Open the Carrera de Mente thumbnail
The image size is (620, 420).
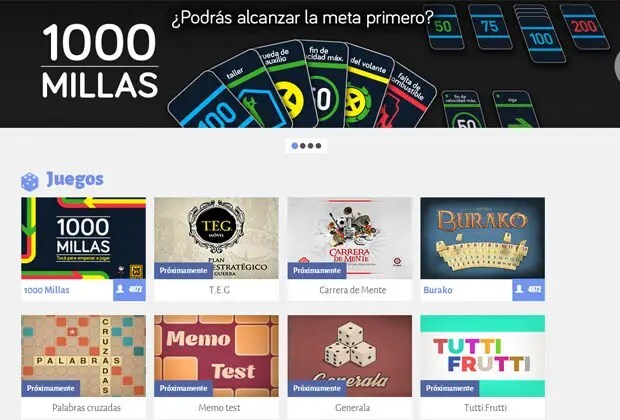tap(350, 238)
